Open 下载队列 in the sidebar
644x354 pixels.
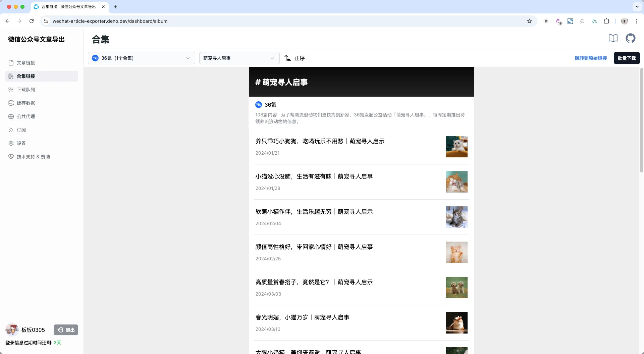(26, 90)
